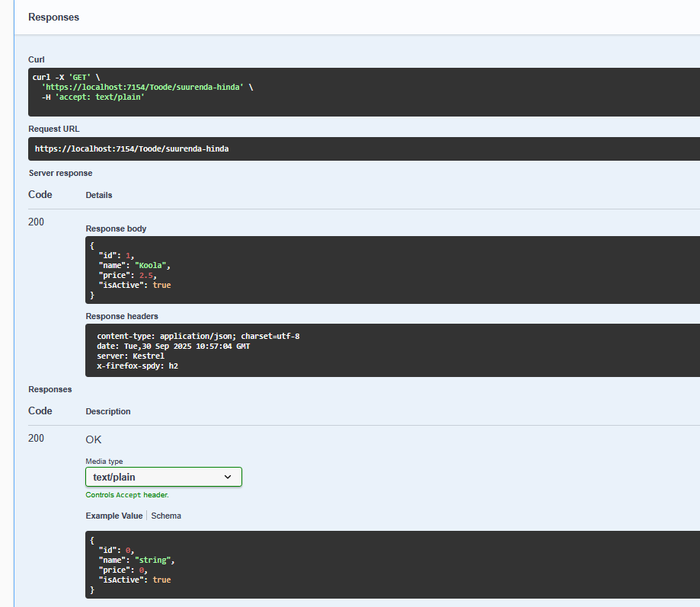Click the Responses section header at top
The image size is (700, 607).
pyautogui.click(x=53, y=17)
